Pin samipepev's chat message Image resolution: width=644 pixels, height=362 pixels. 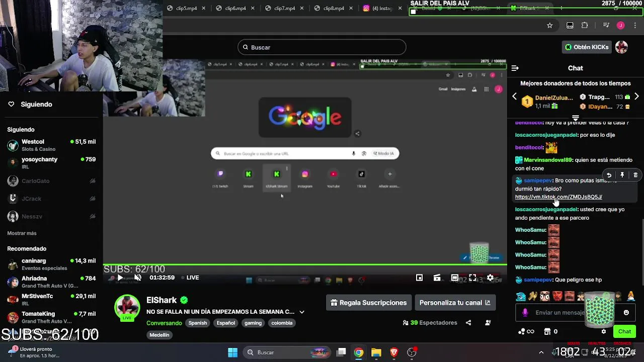click(622, 175)
